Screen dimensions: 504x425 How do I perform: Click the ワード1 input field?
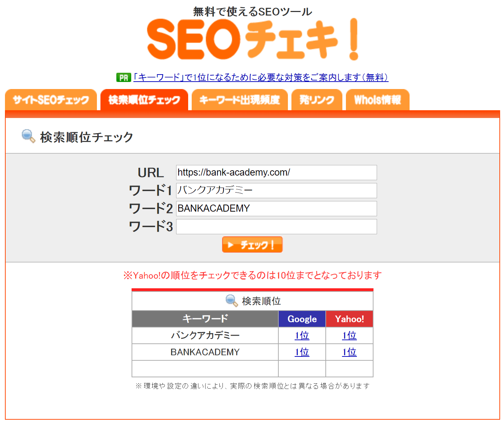pyautogui.click(x=277, y=190)
